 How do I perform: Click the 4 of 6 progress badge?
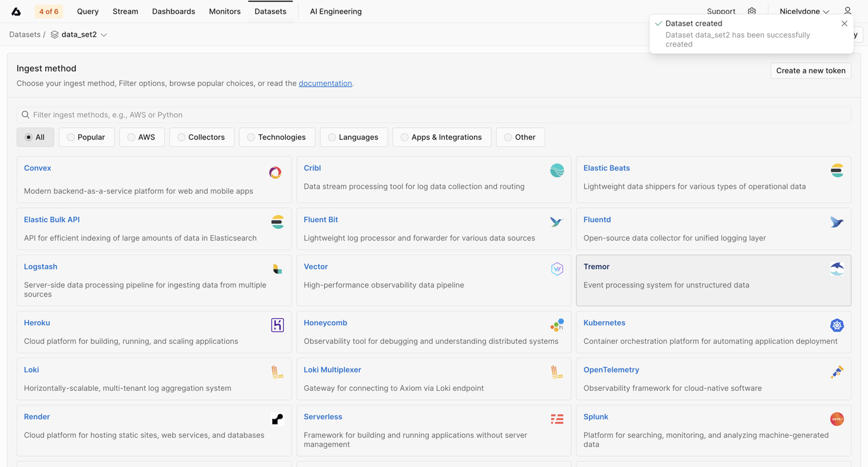pyautogui.click(x=49, y=11)
